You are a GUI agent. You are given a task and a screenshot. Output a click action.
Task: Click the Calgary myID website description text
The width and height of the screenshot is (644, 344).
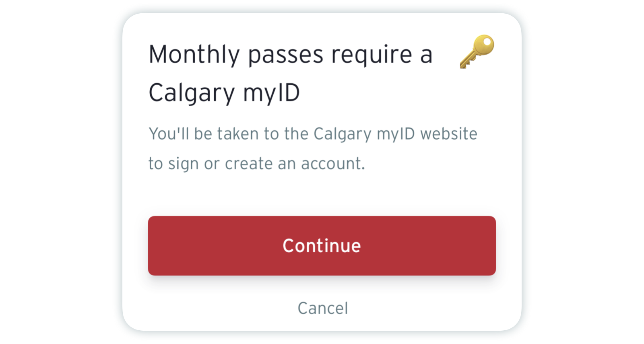point(312,148)
